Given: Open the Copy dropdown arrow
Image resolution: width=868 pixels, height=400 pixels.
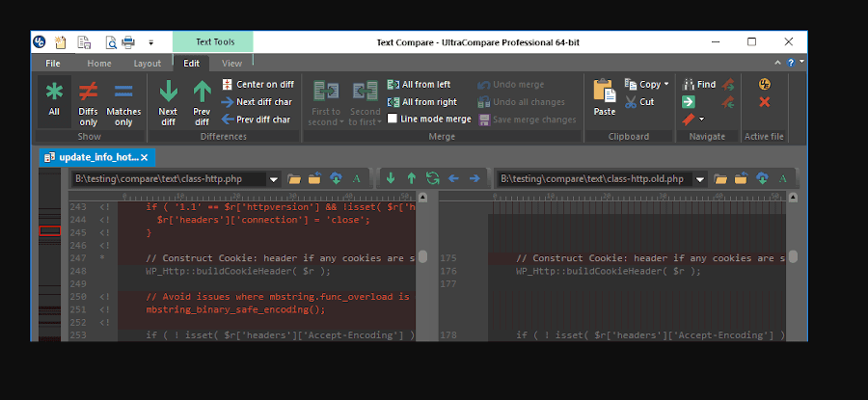Looking at the screenshot, I should tap(666, 84).
